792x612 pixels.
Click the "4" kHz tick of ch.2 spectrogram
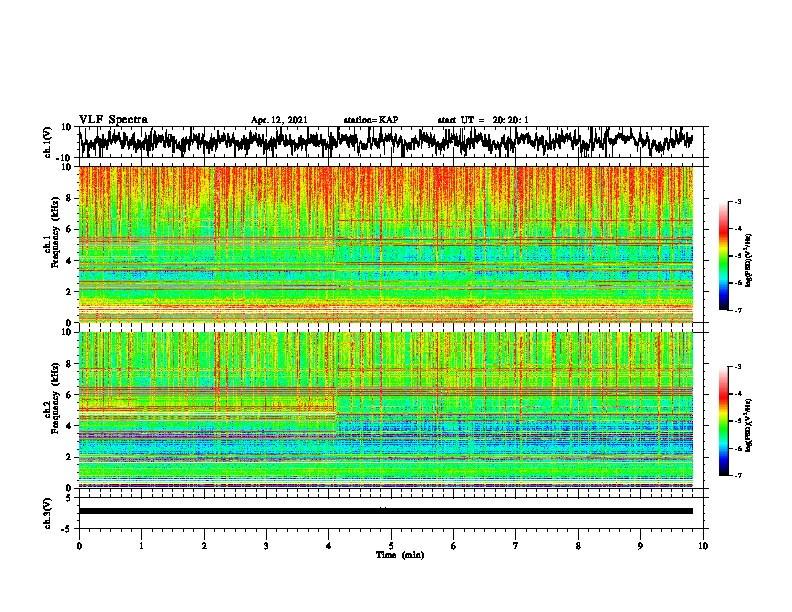(70, 426)
